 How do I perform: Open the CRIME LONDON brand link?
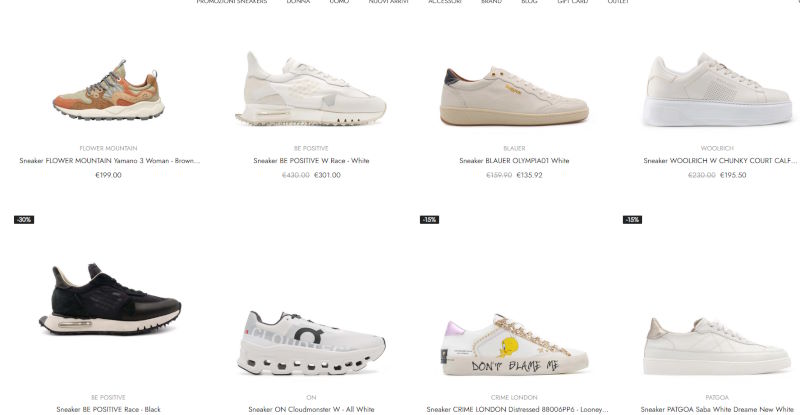coord(514,397)
